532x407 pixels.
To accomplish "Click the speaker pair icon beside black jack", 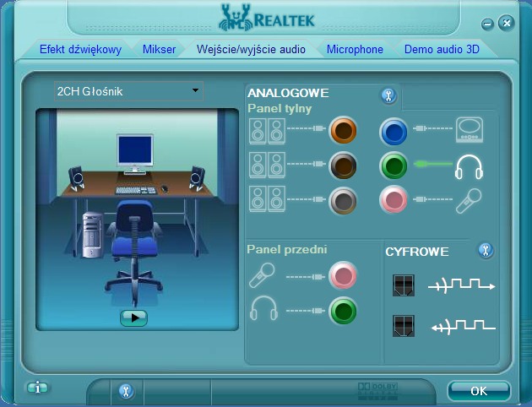I will tap(267, 166).
